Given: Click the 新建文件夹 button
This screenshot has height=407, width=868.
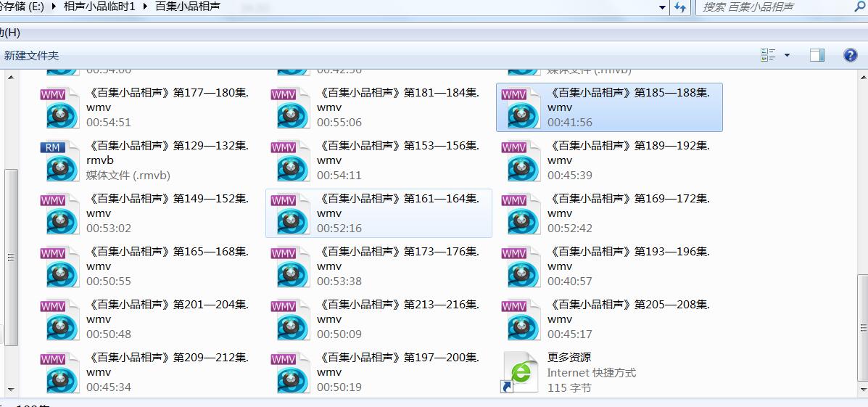Looking at the screenshot, I should coord(32,55).
